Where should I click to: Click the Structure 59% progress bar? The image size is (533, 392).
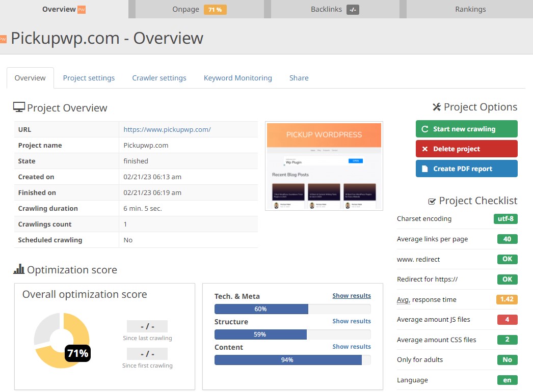coord(292,334)
